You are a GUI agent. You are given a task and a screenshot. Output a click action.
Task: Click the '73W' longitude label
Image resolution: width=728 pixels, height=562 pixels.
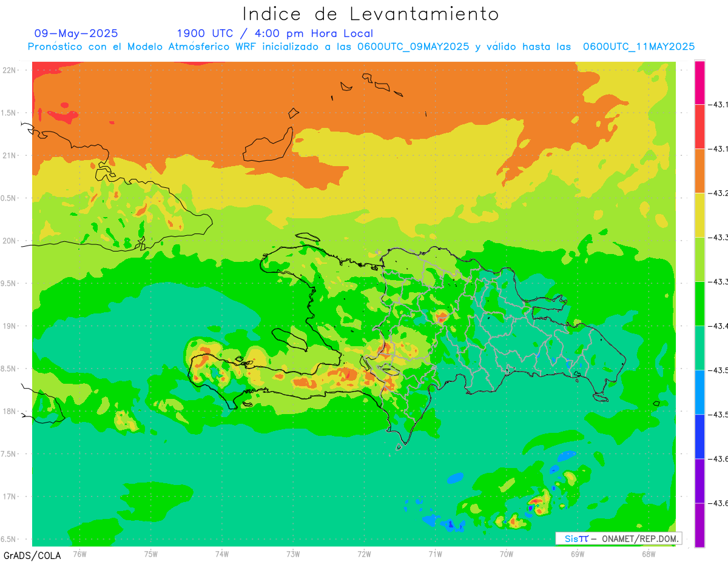click(293, 554)
